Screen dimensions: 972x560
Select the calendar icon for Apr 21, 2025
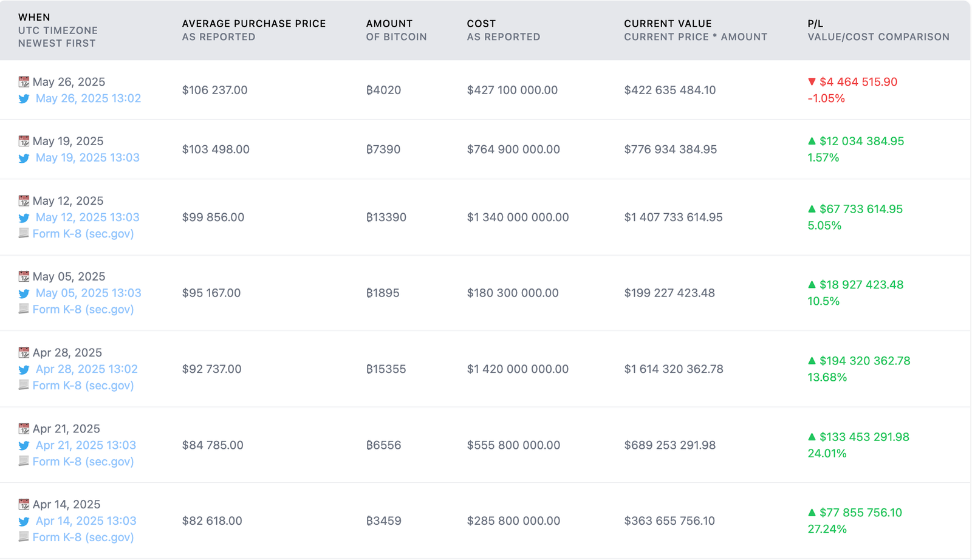24,428
